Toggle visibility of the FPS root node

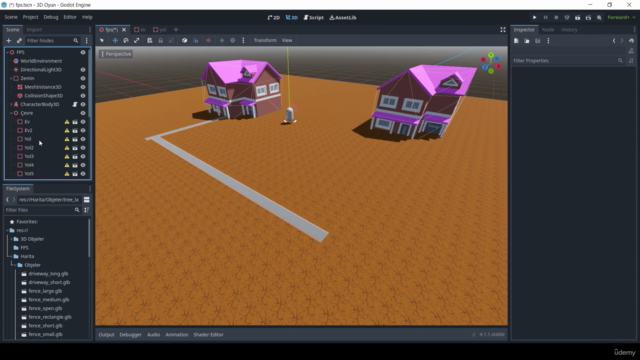(x=83, y=52)
